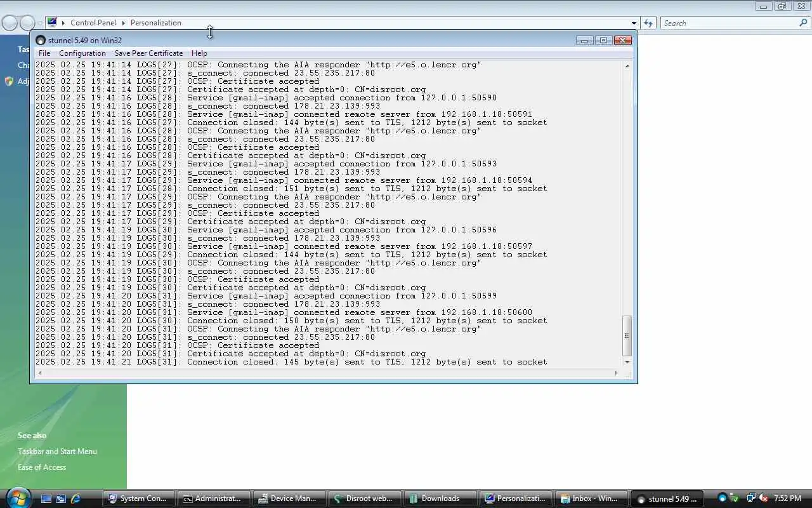The width and height of the screenshot is (812, 508).
Task: Click the vertical scrollbar thumb in stunnel log
Action: tap(627, 336)
